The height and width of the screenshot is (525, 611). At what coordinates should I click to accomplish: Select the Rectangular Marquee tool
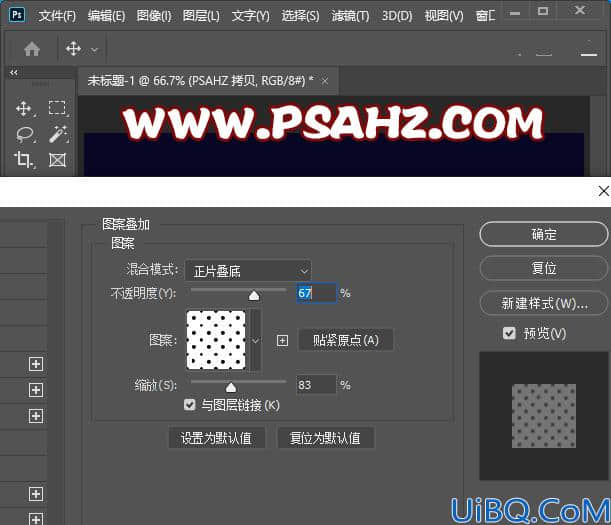[x=58, y=108]
